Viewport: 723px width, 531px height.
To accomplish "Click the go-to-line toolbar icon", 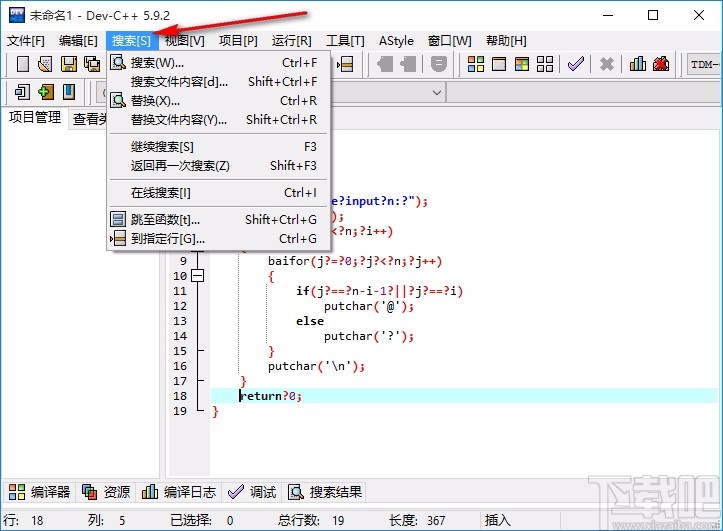I will tap(345, 64).
